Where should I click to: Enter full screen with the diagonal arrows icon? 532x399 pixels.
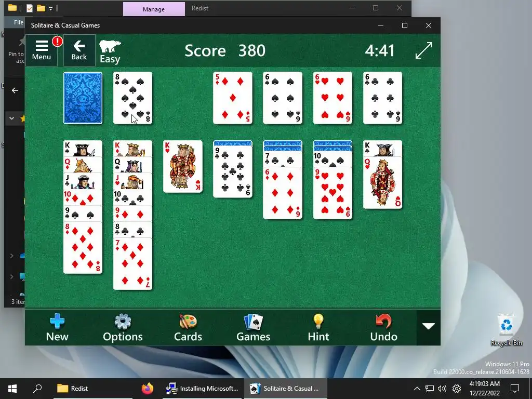coord(424,50)
